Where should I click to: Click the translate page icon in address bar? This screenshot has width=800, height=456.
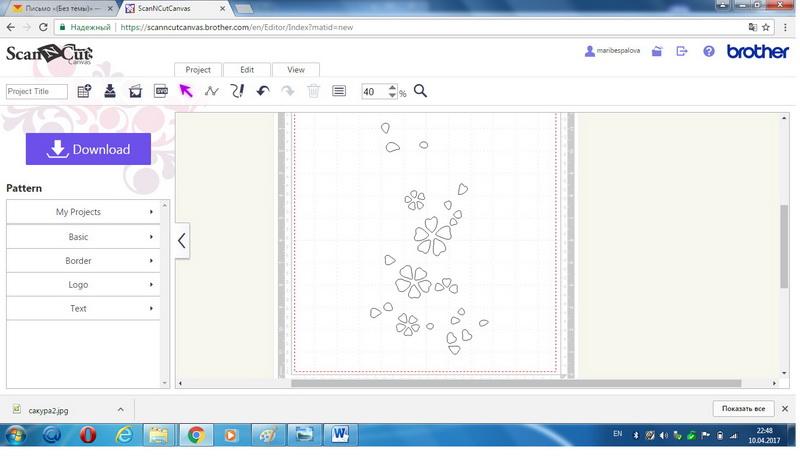point(753,27)
